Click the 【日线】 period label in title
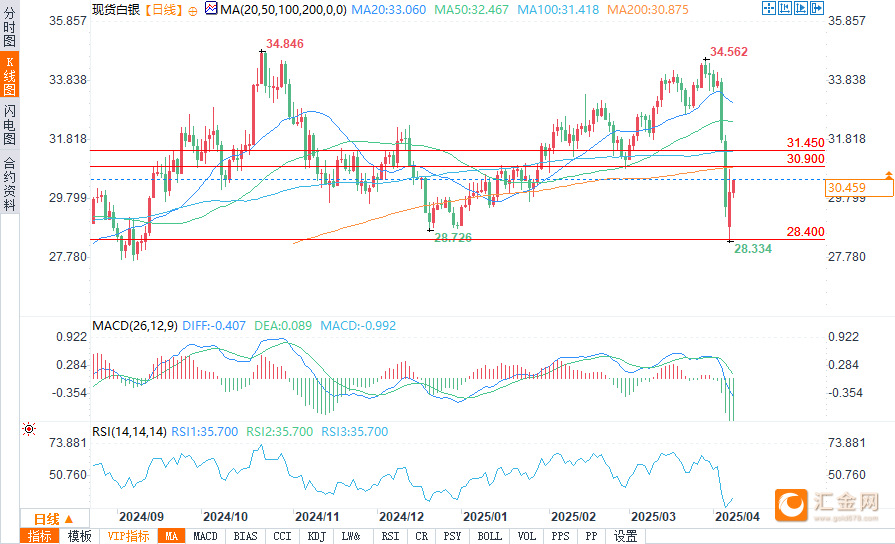This screenshot has width=895, height=544. pos(163,10)
